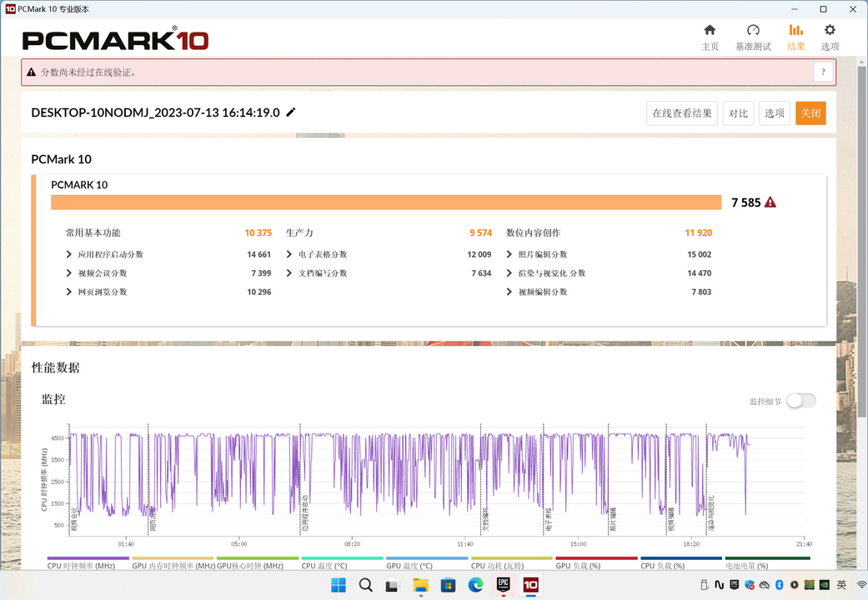Click the 常用基本功能 score 10 375
The image size is (868, 600).
coord(258,233)
